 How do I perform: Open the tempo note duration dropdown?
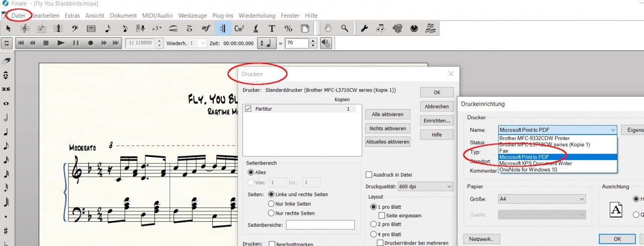click(x=268, y=43)
